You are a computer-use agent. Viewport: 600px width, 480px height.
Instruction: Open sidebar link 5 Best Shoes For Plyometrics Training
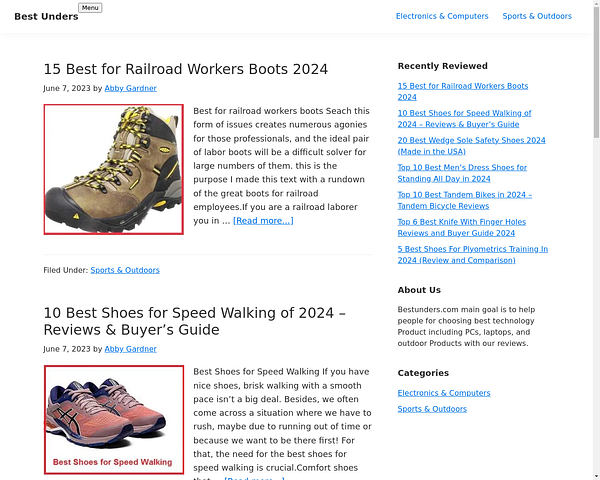[473, 255]
